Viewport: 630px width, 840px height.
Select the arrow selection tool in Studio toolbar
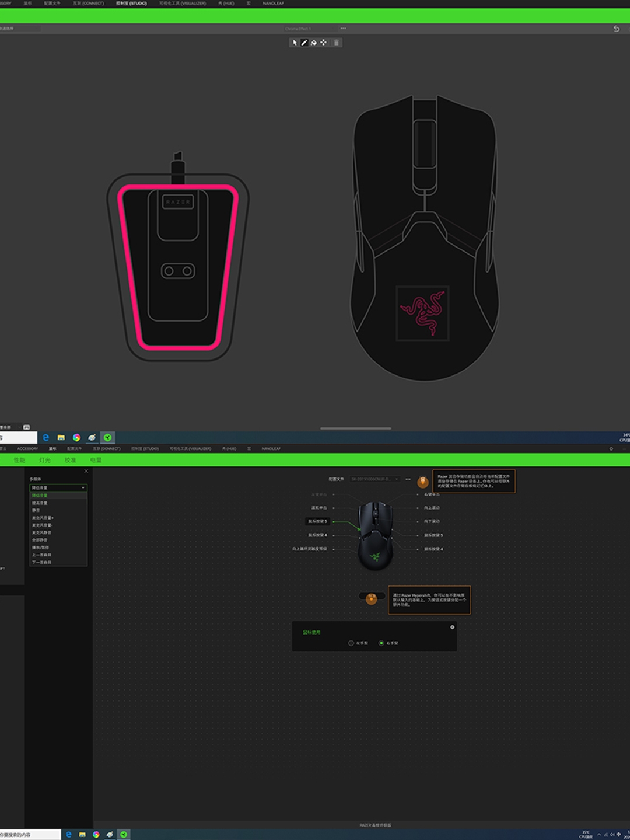(x=295, y=43)
